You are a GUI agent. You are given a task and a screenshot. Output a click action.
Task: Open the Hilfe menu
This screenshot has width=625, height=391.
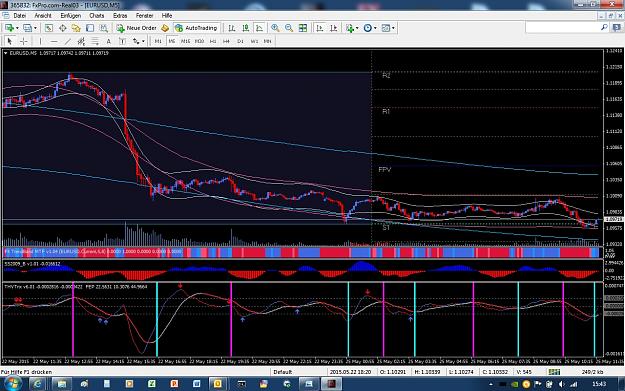pos(167,16)
